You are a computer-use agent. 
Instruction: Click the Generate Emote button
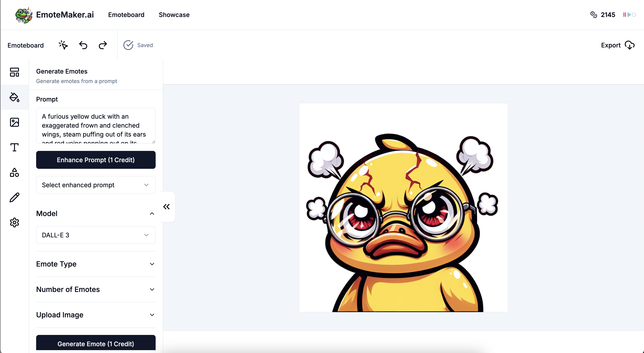pyautogui.click(x=96, y=344)
